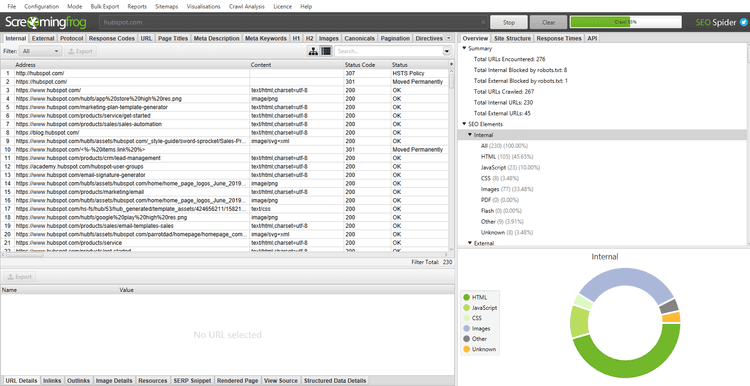This screenshot has height=386, width=750.
Task: Open the Visualisations menu
Action: (x=204, y=7)
